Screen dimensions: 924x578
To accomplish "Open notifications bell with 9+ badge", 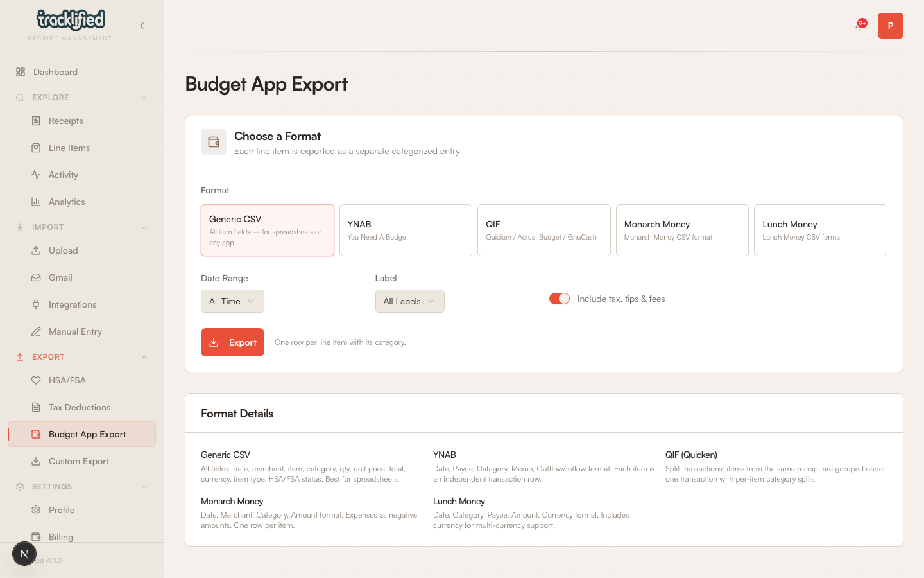I will click(860, 26).
